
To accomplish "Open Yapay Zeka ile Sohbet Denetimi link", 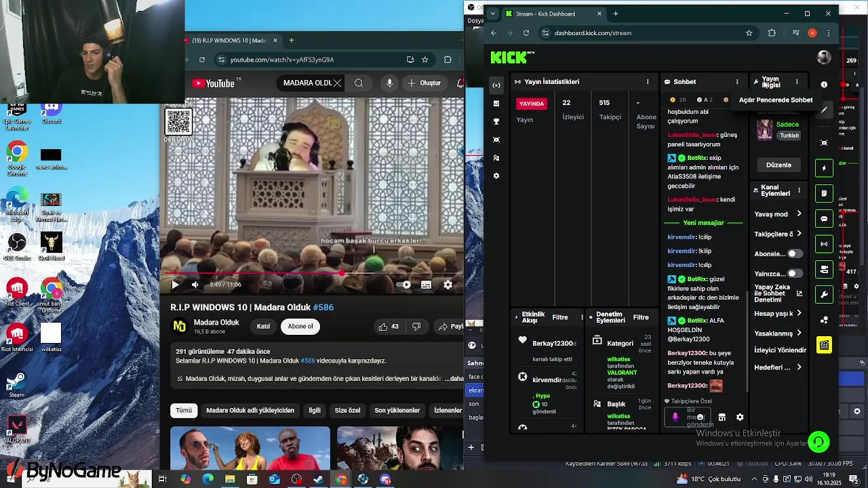I will [x=778, y=293].
